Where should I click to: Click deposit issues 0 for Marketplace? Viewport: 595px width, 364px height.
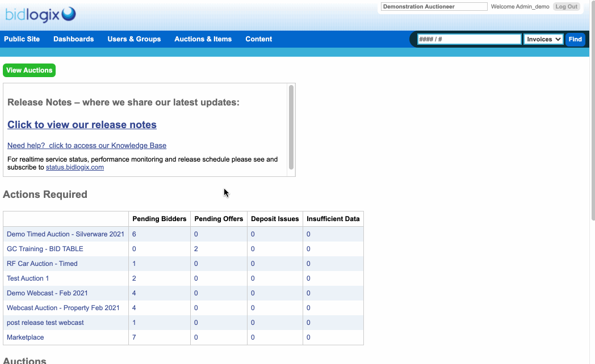[253, 337]
